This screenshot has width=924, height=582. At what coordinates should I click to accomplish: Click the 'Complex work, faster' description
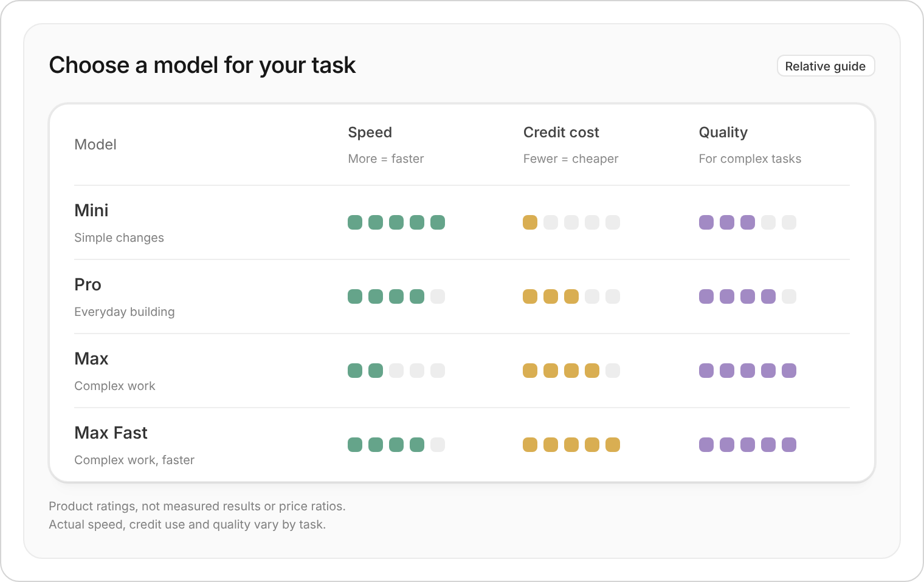pos(134,460)
